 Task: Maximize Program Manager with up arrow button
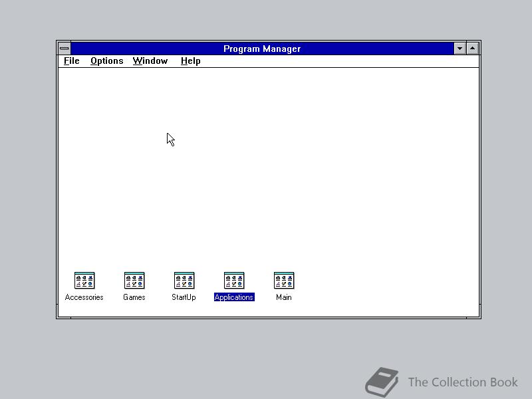coord(472,49)
